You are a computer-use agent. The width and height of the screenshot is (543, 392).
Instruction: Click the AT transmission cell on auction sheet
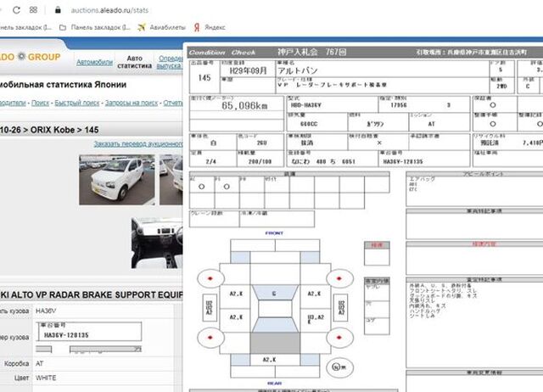click(x=439, y=122)
